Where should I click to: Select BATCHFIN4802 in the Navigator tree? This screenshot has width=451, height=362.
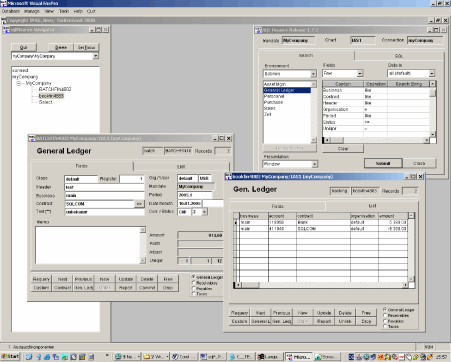(x=55, y=89)
